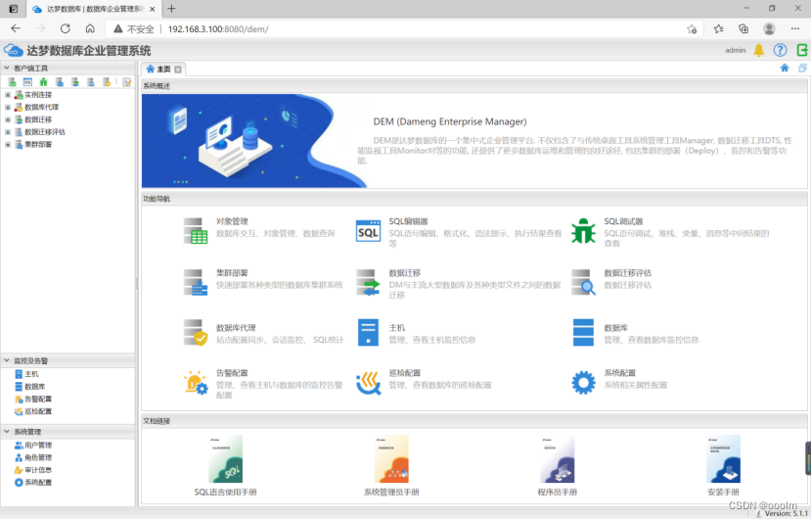Open 审计信息 under 系统管理
Viewport: 812px width, 519px height.
38,470
